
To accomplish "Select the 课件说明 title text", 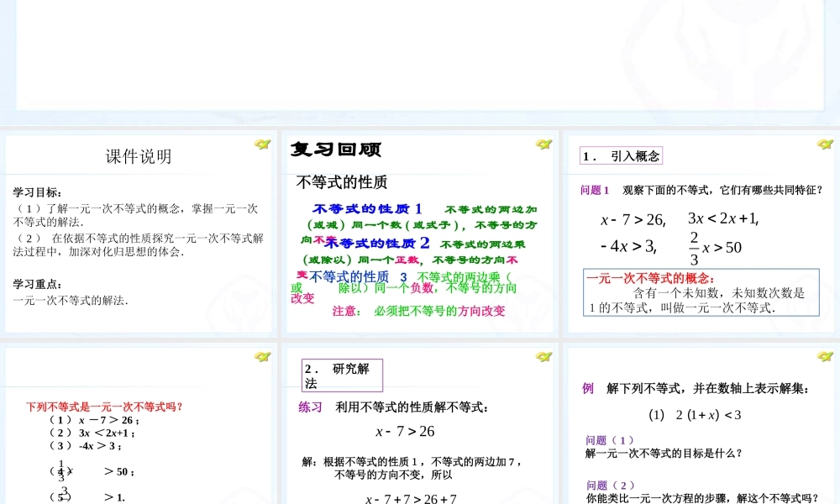I will (139, 156).
